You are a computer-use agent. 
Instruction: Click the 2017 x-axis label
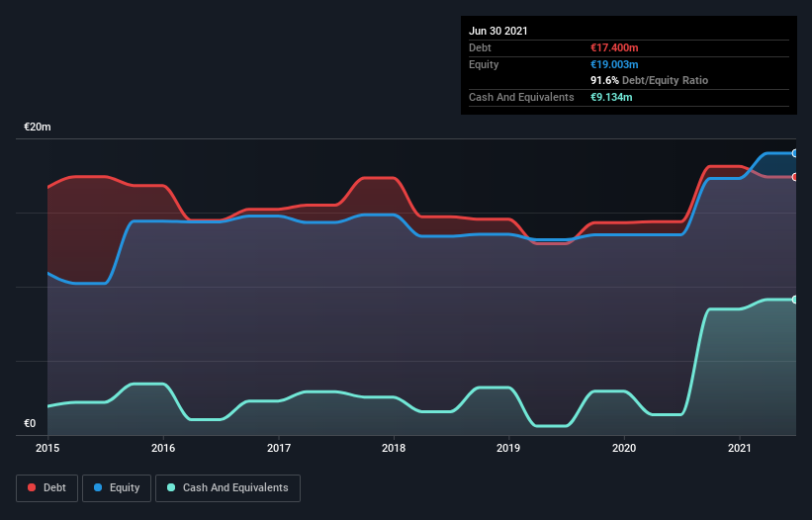279,448
